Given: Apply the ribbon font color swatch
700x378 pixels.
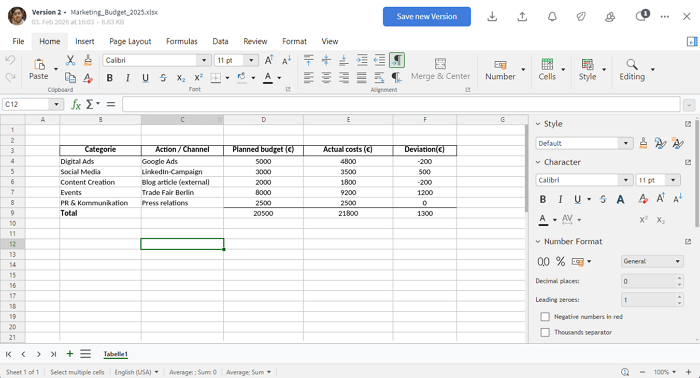Looking at the screenshot, I should (268, 78).
